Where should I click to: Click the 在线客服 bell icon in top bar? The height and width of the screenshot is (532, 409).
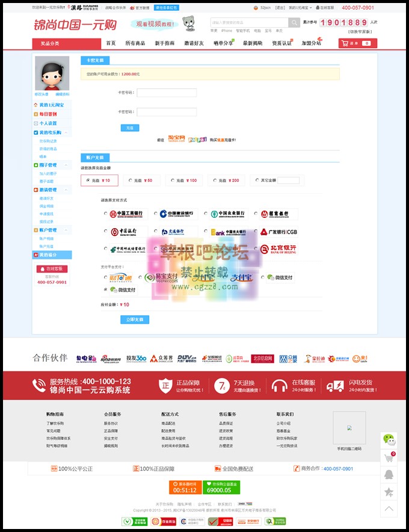point(318,7)
